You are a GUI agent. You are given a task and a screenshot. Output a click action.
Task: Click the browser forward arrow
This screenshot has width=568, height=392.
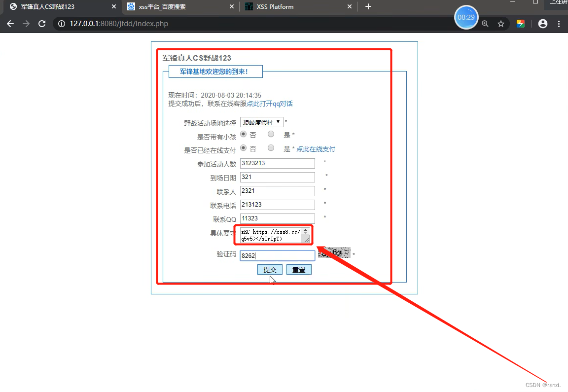click(x=26, y=24)
